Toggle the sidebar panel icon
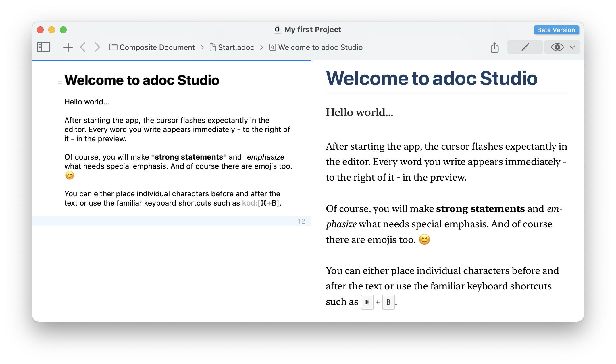This screenshot has height=364, width=616. pos(44,47)
